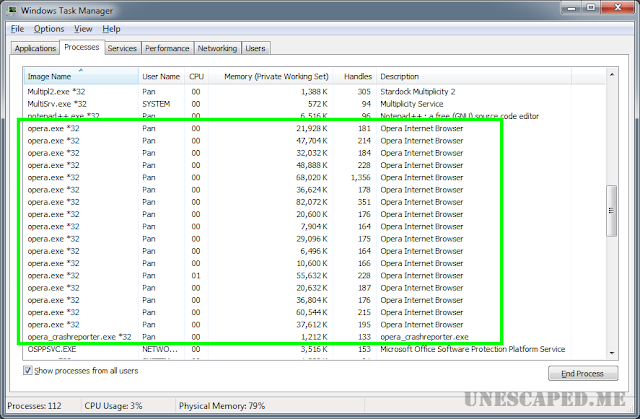The image size is (640, 419).
Task: Select opera.exe row using 10,600 K
Action: click(x=314, y=263)
